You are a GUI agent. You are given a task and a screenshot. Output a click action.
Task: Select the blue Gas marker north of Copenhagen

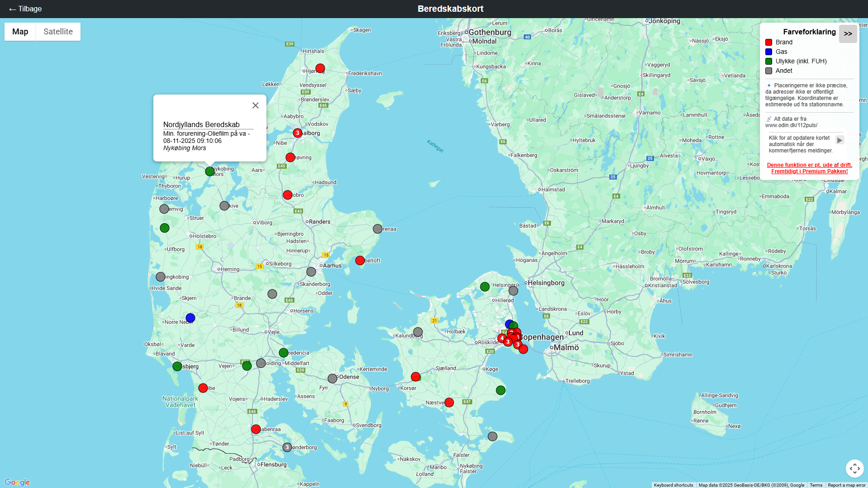point(509,324)
